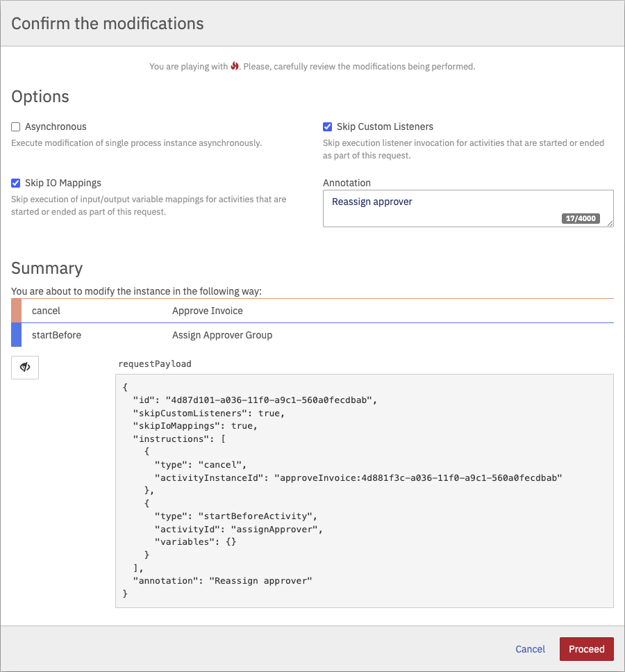This screenshot has height=672, width=625.
Task: Click the 17/4000 character counter badge
Action: click(581, 218)
